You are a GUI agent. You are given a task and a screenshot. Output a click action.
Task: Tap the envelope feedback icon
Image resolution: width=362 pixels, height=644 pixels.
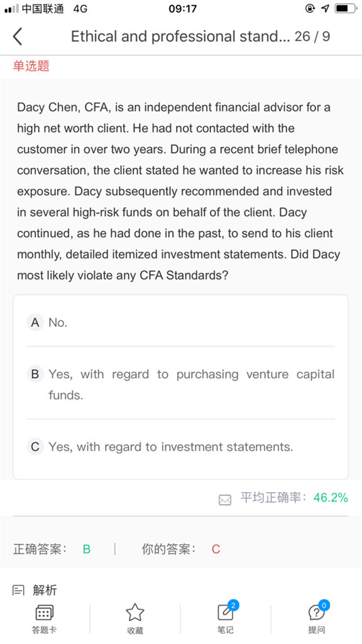(225, 499)
